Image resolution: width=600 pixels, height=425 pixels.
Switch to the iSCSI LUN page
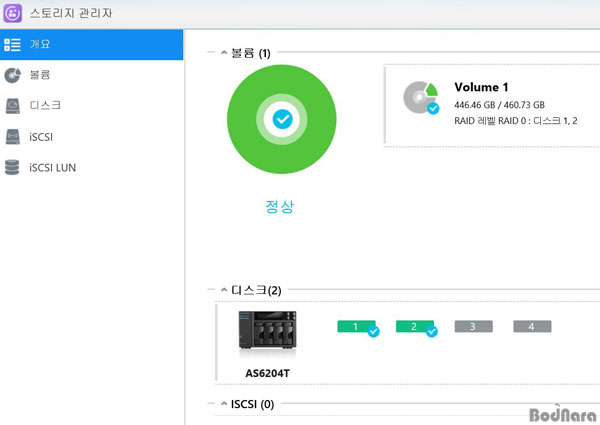(x=52, y=168)
